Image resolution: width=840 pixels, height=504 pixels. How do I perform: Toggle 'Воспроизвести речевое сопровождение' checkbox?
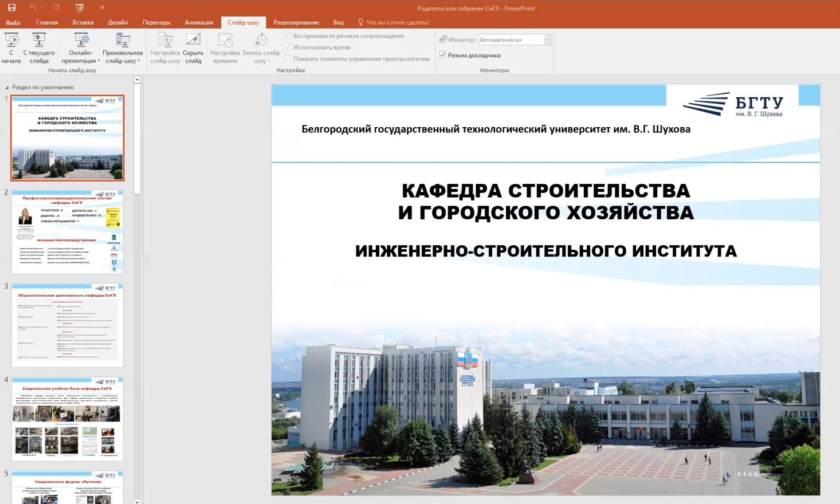[x=288, y=36]
